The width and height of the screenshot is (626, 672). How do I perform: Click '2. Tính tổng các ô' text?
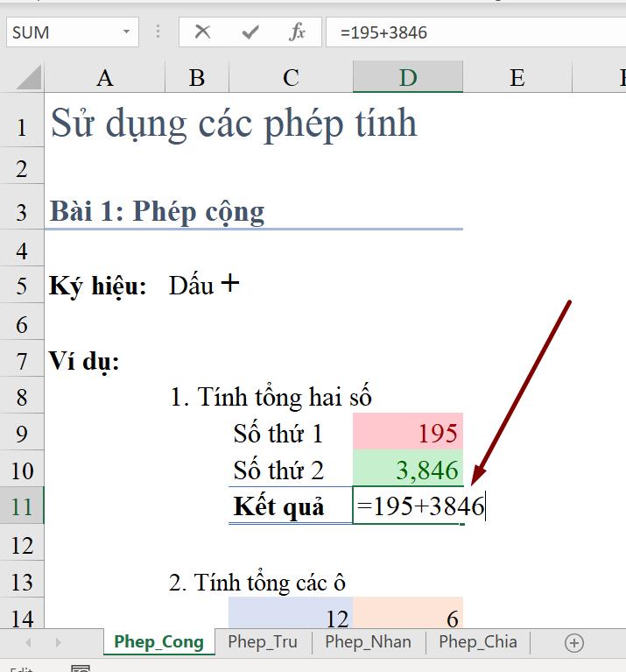tap(257, 582)
